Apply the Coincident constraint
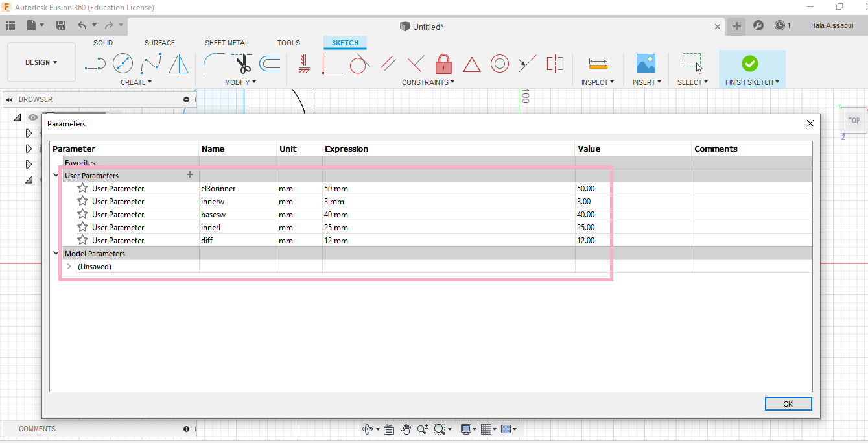 [332, 64]
